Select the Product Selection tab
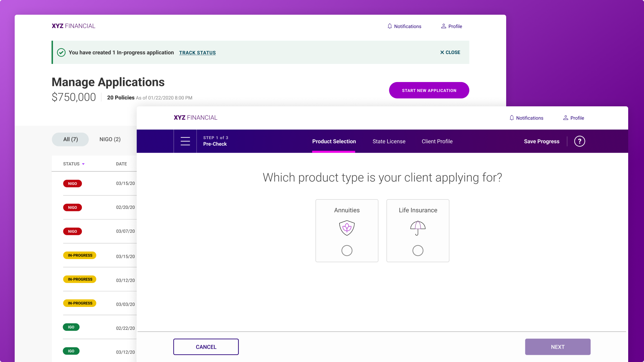 (334, 141)
